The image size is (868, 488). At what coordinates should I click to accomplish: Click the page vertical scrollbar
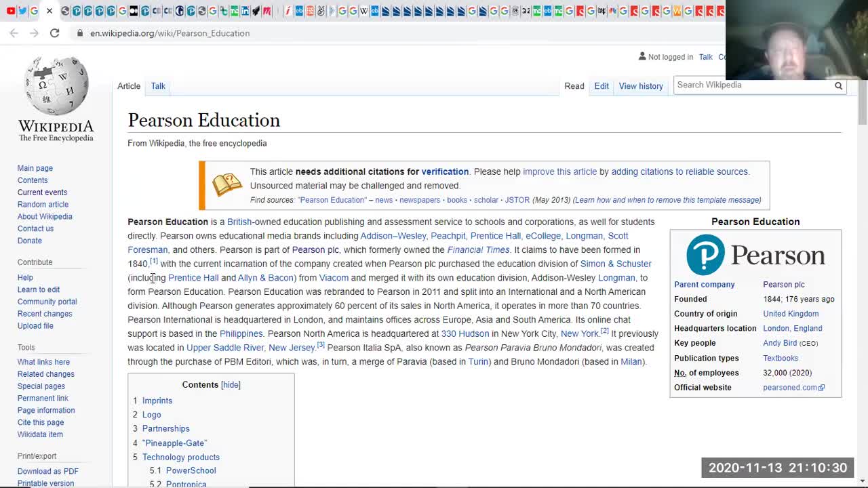(863, 102)
